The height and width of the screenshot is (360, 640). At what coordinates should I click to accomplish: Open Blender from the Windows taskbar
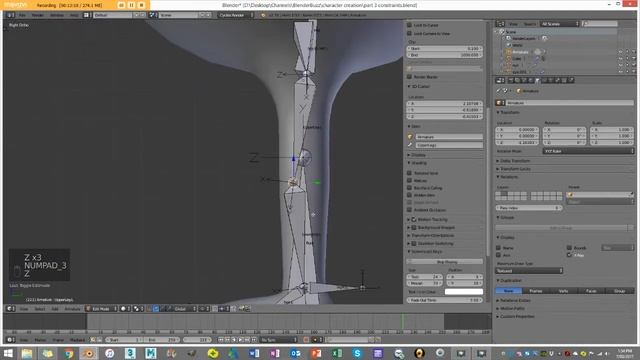point(89,353)
